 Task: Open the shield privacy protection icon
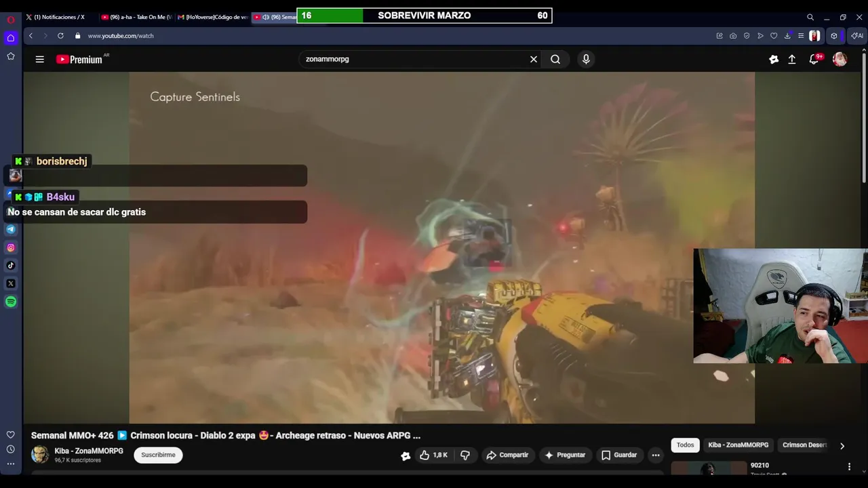pos(747,36)
